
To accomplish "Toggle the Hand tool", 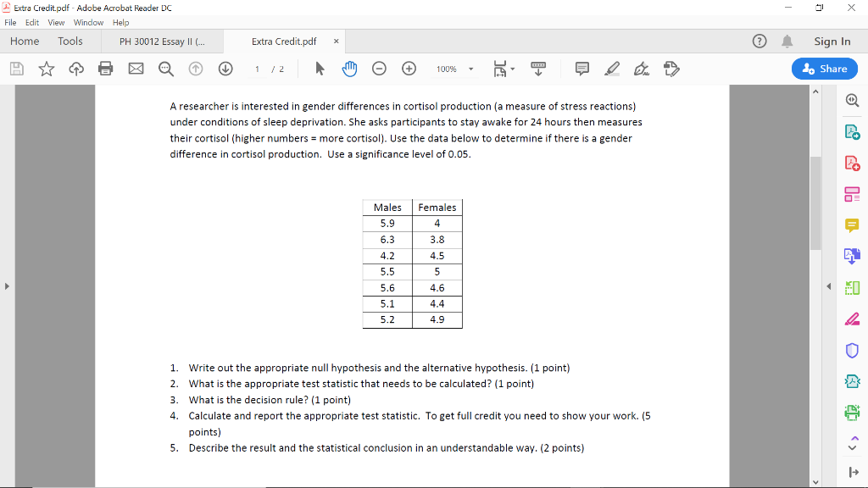I will (x=348, y=69).
